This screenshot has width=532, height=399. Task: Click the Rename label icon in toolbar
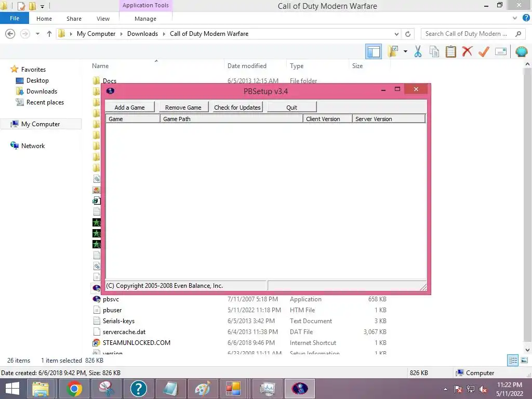coord(501,51)
